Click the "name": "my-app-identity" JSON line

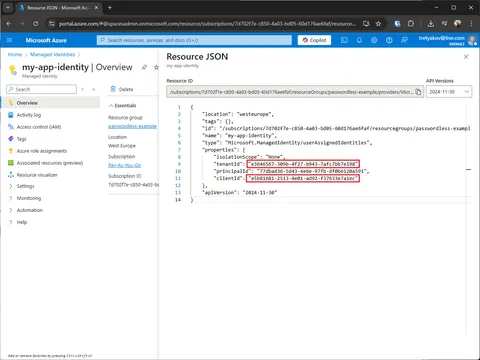[239, 136]
